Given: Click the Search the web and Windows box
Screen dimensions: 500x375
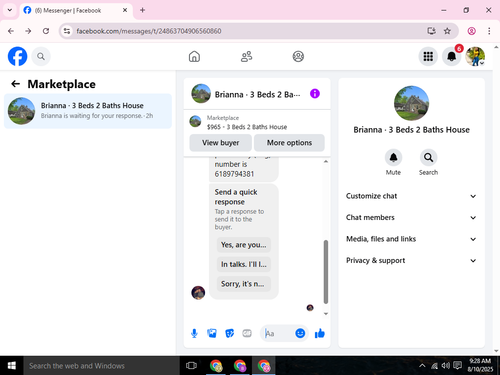Looking at the screenshot, I should point(101,366).
